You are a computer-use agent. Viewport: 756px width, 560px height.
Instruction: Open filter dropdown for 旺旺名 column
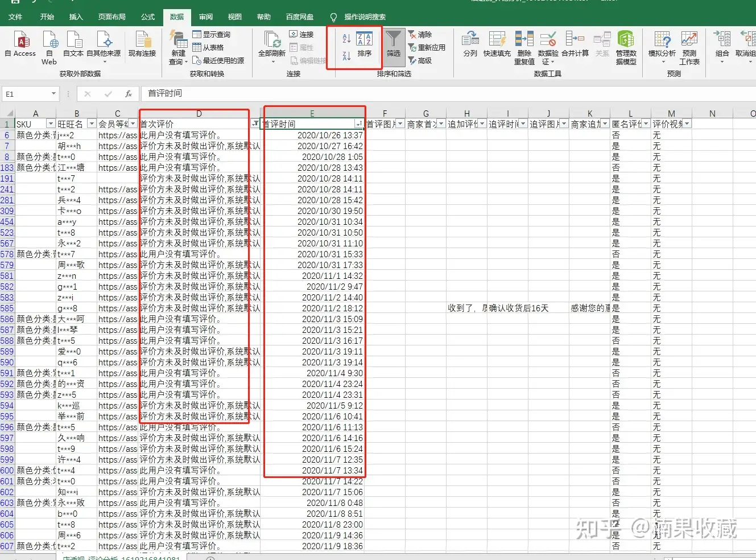point(91,123)
